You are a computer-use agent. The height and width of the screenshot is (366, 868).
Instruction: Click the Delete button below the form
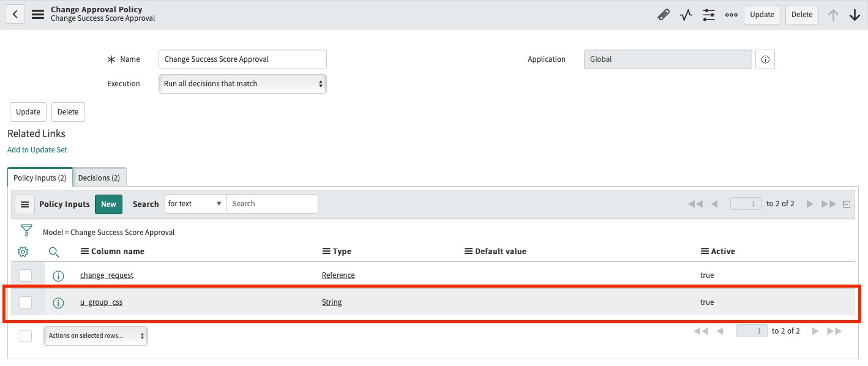(x=68, y=112)
